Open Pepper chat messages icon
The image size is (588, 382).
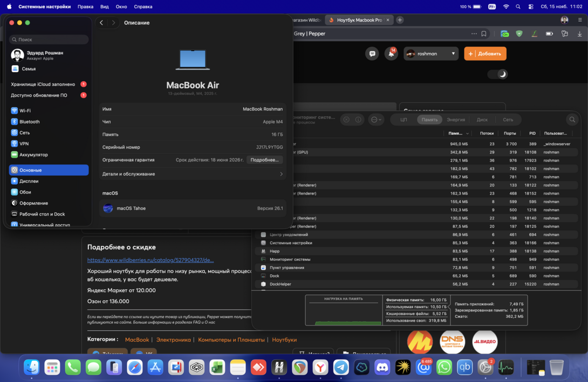click(x=372, y=53)
